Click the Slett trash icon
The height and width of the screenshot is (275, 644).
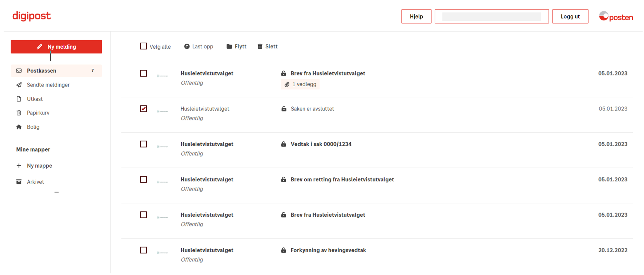260,46
